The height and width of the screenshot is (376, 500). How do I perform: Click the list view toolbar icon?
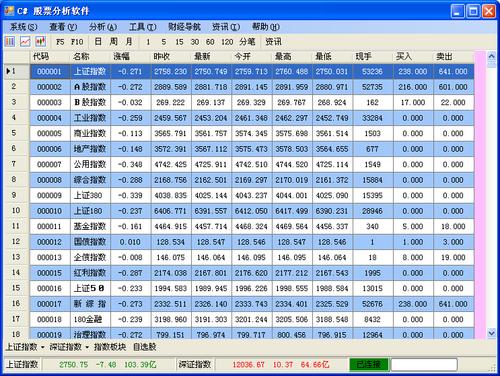click(x=10, y=42)
